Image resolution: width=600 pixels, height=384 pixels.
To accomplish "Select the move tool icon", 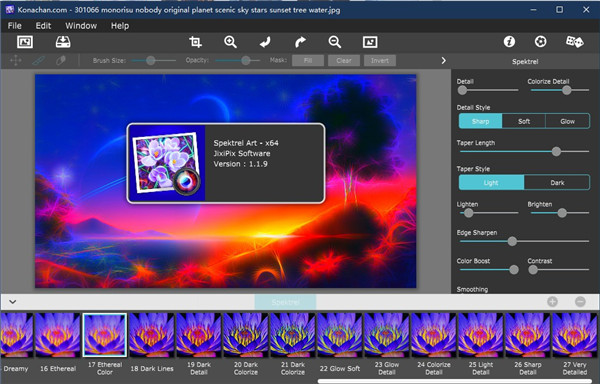I will 16,60.
